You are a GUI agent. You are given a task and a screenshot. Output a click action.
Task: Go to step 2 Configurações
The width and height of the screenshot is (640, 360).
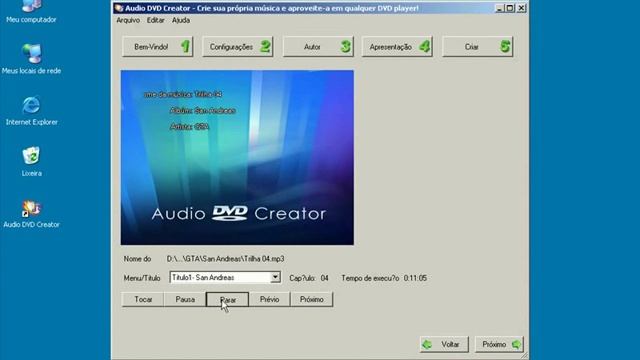tap(238, 47)
